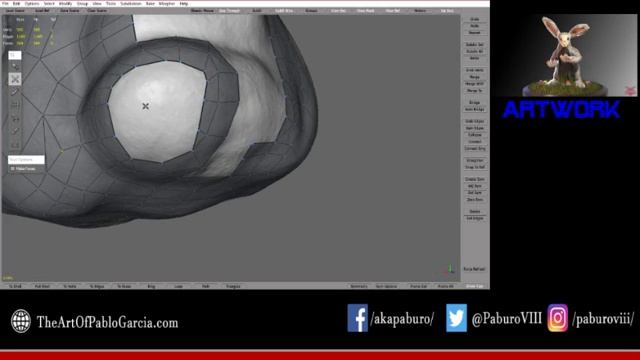
Task: Click the Load Scene toolbar button
Action: (16, 11)
